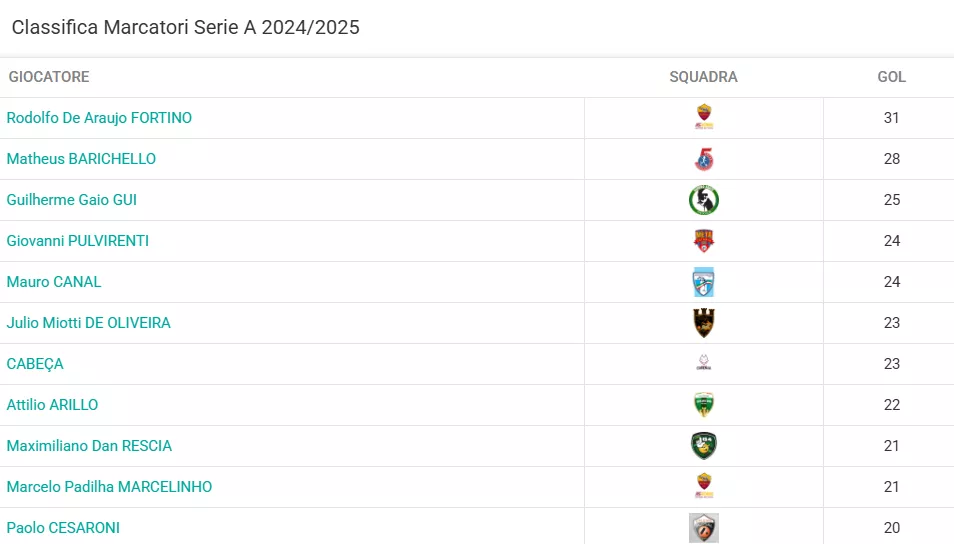954x544 pixels.
Task: Open Rodolfo De Araujo FORTINO player page
Action: (99, 118)
